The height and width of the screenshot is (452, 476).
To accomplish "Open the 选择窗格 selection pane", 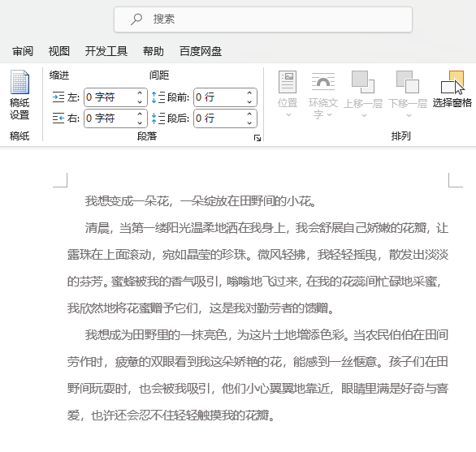I will tap(452, 89).
